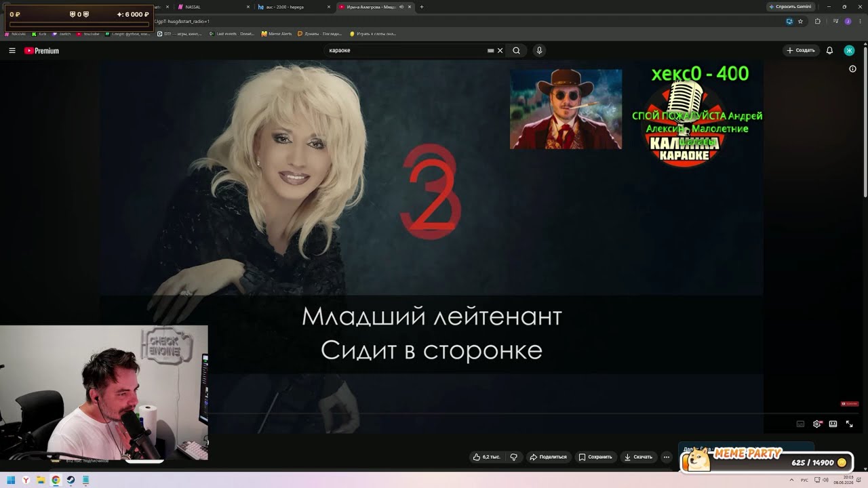Click the Создать button

[x=800, y=50]
